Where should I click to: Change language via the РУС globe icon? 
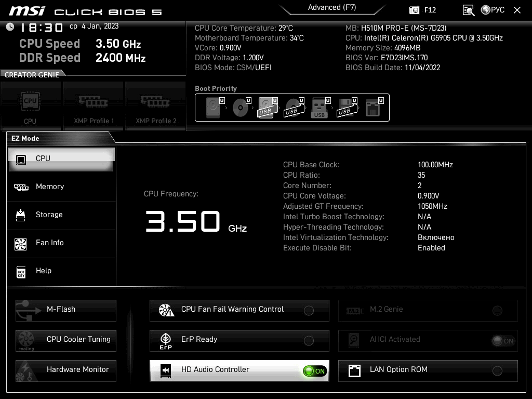pos(493,10)
